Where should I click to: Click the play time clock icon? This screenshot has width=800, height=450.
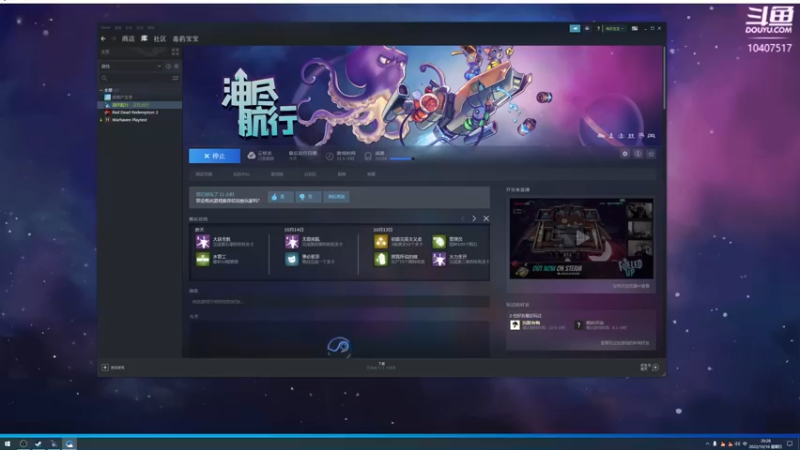click(330, 156)
